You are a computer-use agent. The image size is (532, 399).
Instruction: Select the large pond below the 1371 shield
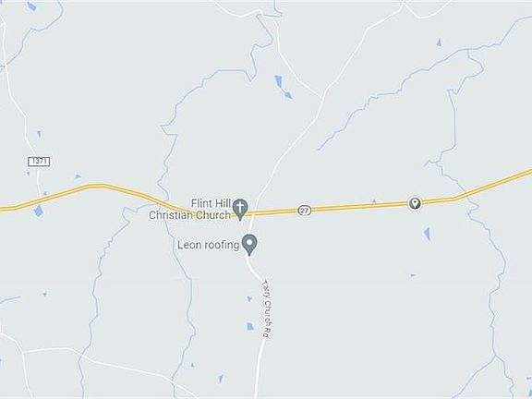(x=39, y=211)
